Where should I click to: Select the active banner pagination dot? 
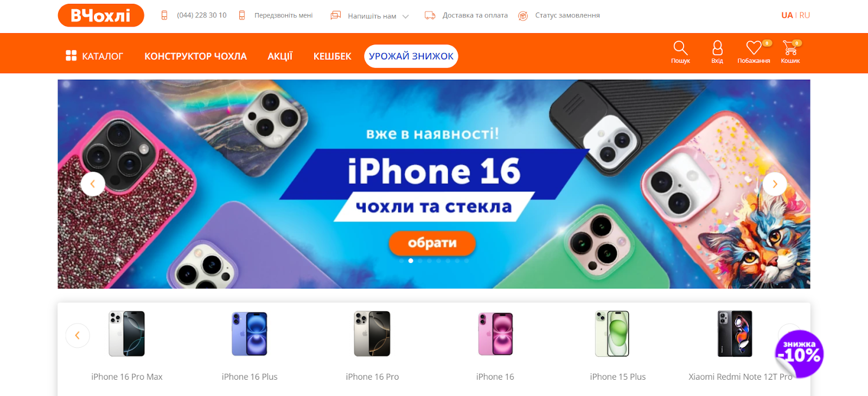(x=411, y=261)
